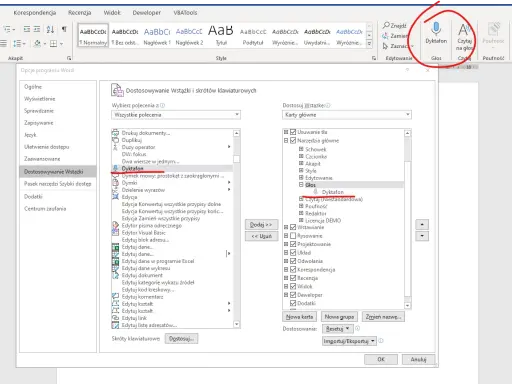This screenshot has width=512, height=384.
Task: Click the move up arrow button beside ribbon tree
Action: pos(422,225)
